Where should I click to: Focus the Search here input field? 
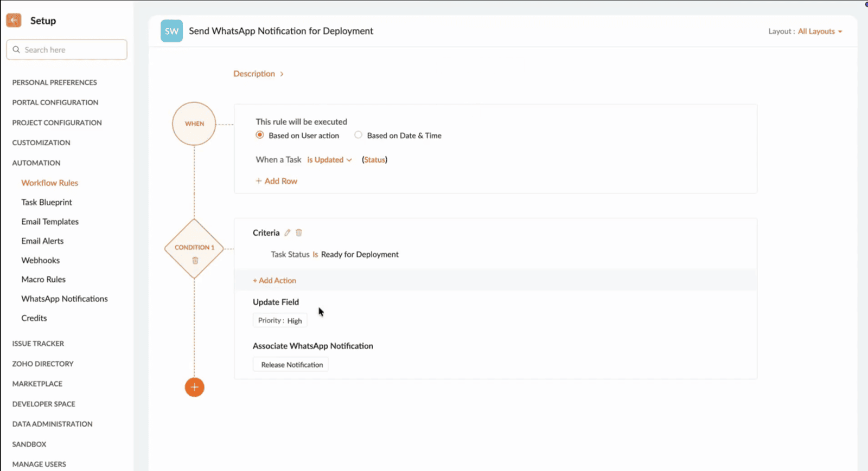[x=67, y=49]
